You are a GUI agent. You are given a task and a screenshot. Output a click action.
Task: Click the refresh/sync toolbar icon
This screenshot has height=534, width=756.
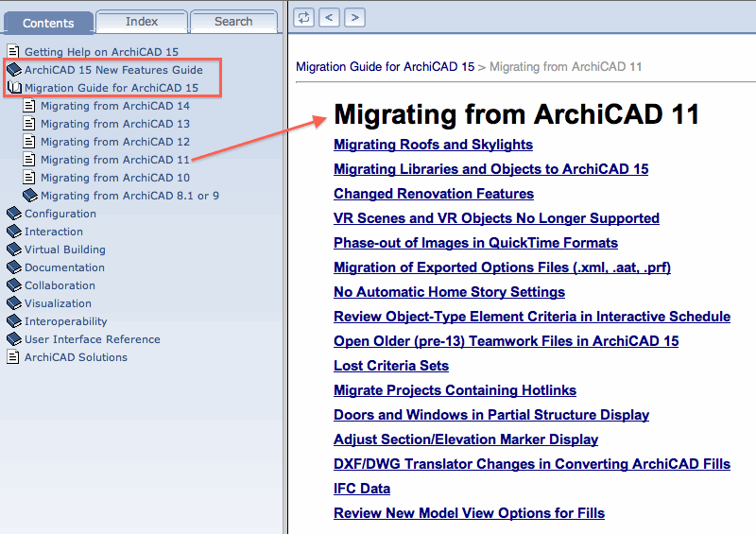(303, 18)
